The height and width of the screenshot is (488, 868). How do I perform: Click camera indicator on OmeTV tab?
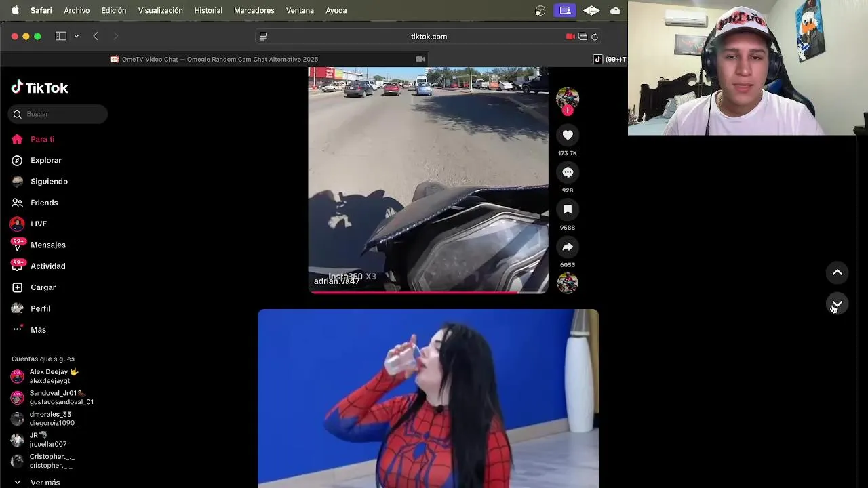coord(420,59)
